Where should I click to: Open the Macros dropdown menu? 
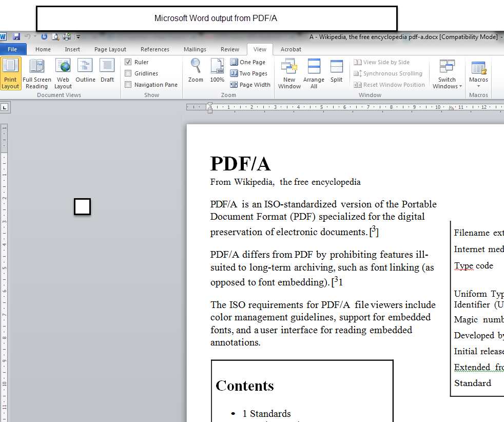[x=478, y=83]
